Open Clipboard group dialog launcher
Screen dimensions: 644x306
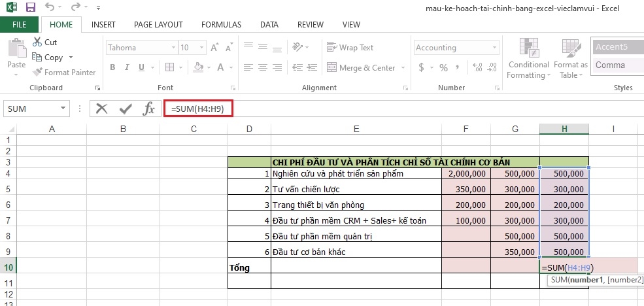(98, 88)
